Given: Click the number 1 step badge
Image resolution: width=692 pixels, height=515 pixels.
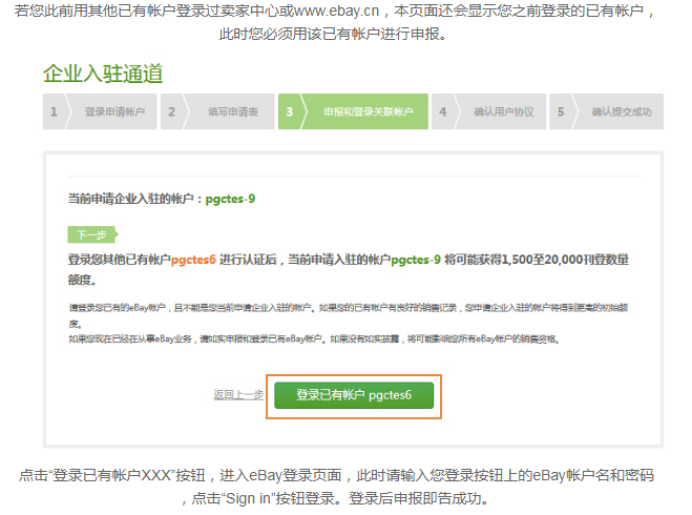Looking at the screenshot, I should pos(54,112).
